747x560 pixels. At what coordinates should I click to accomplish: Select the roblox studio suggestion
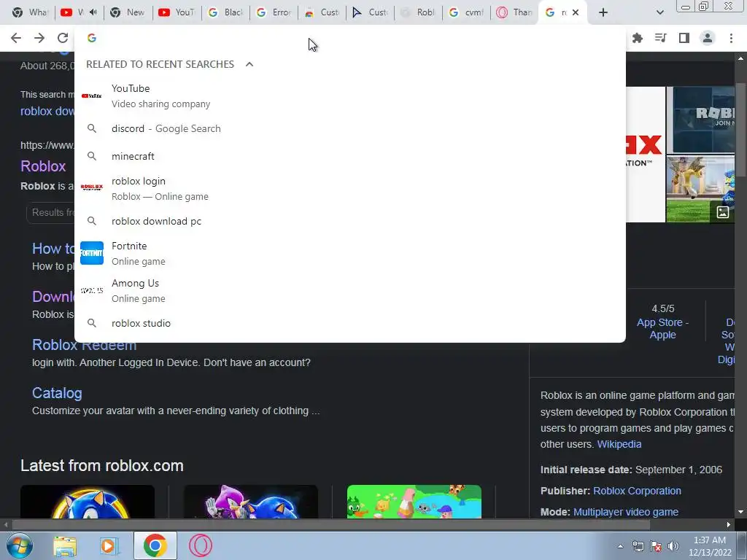coord(350,323)
